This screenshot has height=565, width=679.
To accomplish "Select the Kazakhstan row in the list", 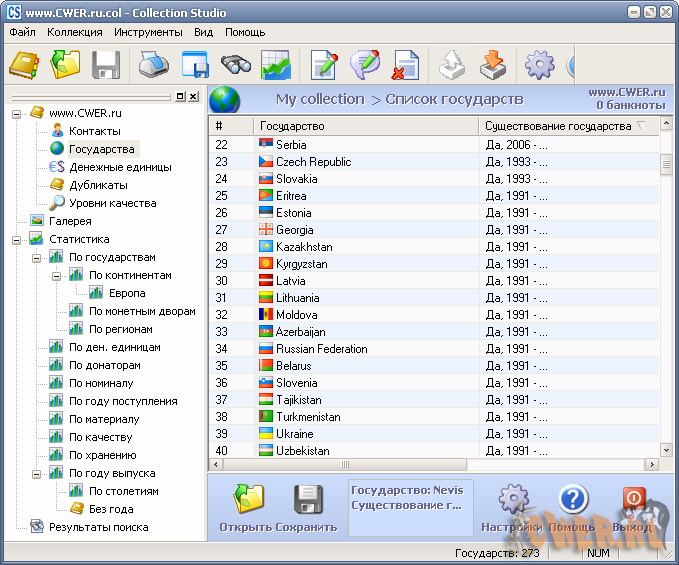I will coord(304,247).
